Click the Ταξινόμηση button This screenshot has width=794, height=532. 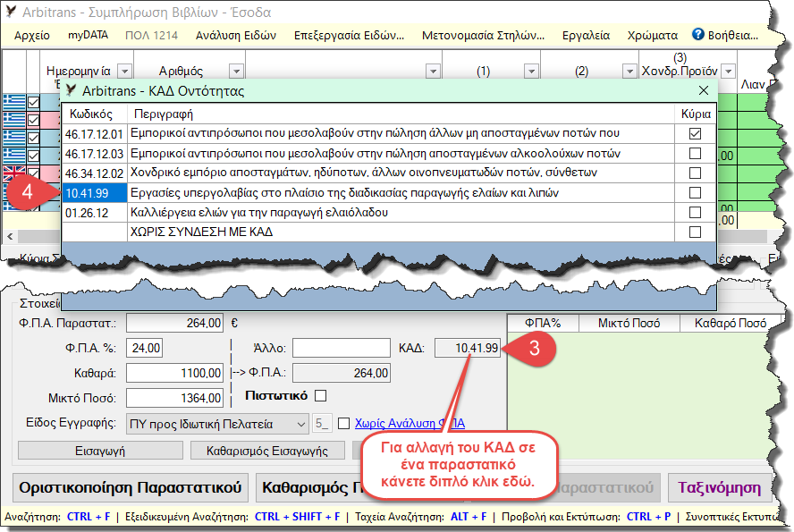tap(720, 487)
